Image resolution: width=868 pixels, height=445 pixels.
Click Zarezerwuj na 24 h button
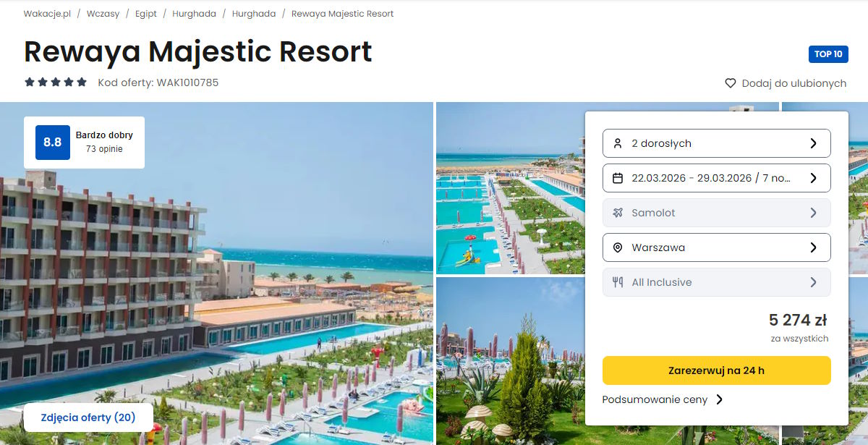[717, 370]
